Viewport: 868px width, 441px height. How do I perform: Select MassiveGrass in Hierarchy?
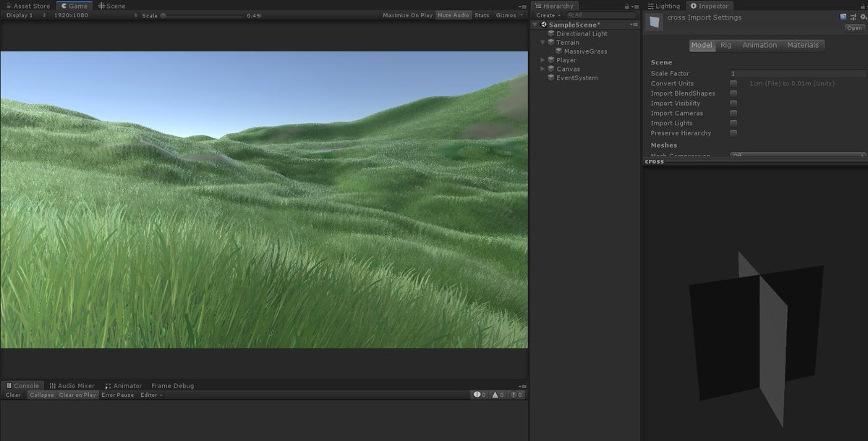(x=585, y=51)
